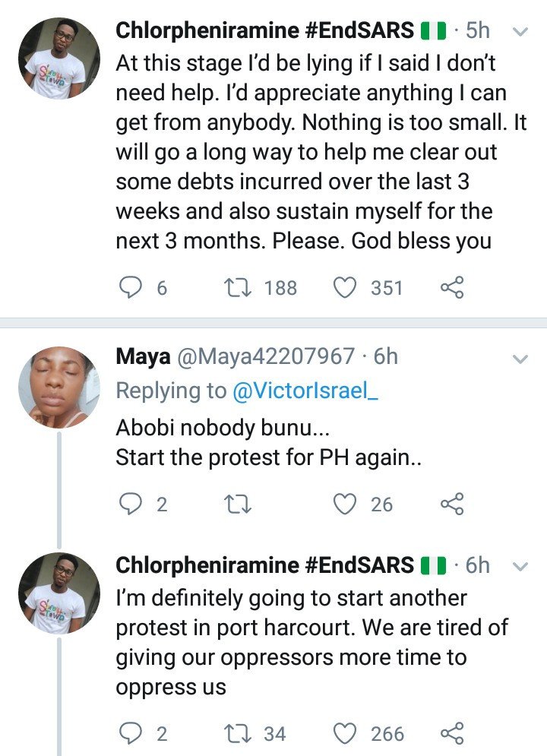Viewport: 547px width, 756px height.
Task: Like the tweet with 266 likes
Action: pos(345,734)
